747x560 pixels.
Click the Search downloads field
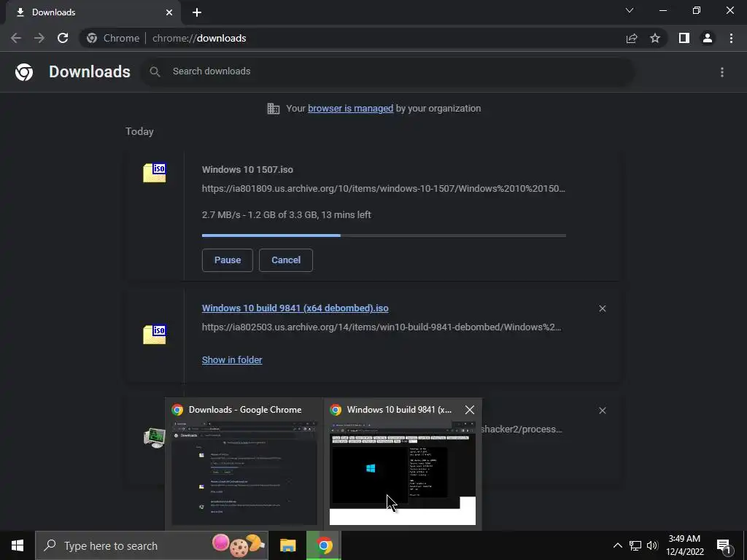coord(388,71)
